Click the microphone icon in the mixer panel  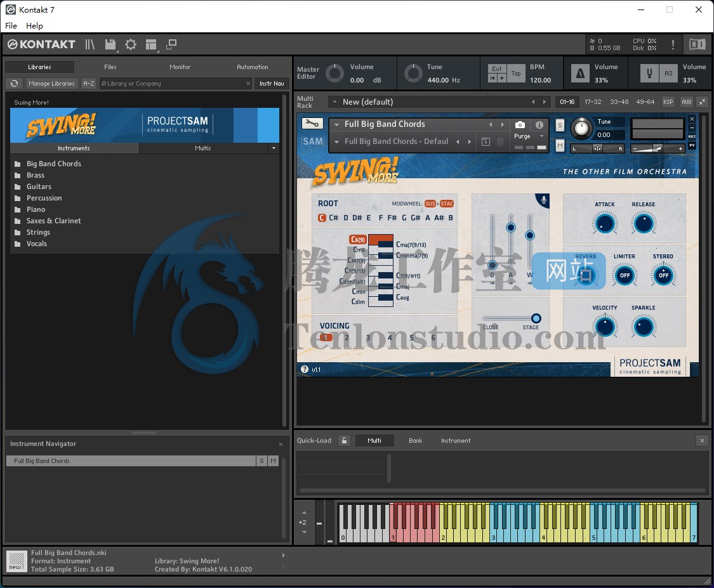[x=543, y=199]
